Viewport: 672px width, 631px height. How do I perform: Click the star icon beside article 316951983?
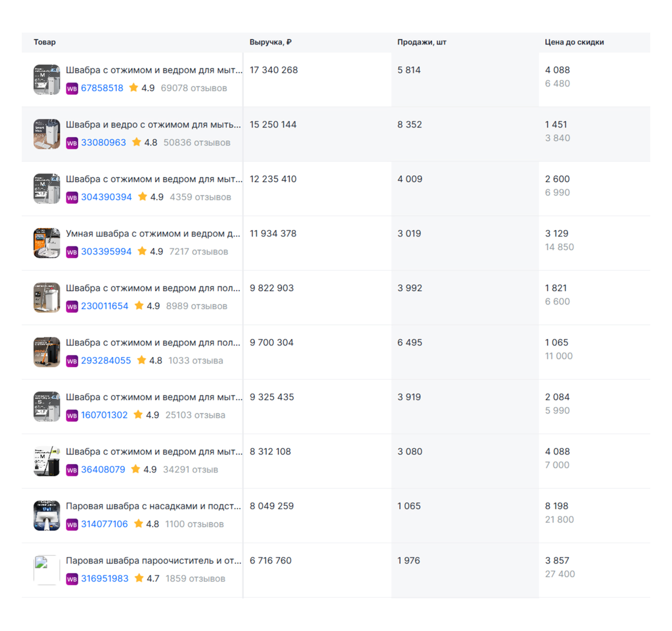(139, 578)
